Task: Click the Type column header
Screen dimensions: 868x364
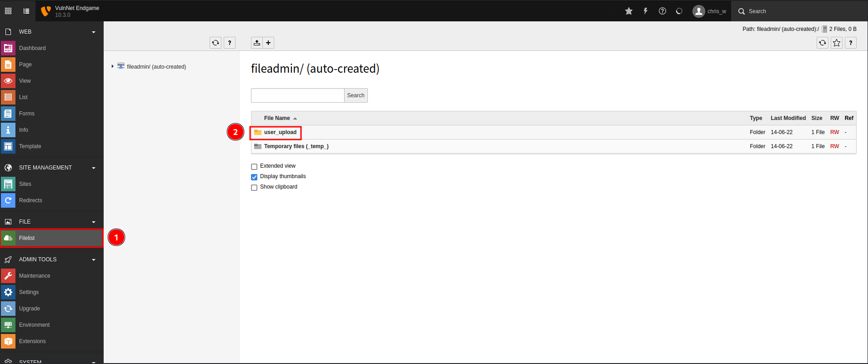Action: pyautogui.click(x=756, y=118)
